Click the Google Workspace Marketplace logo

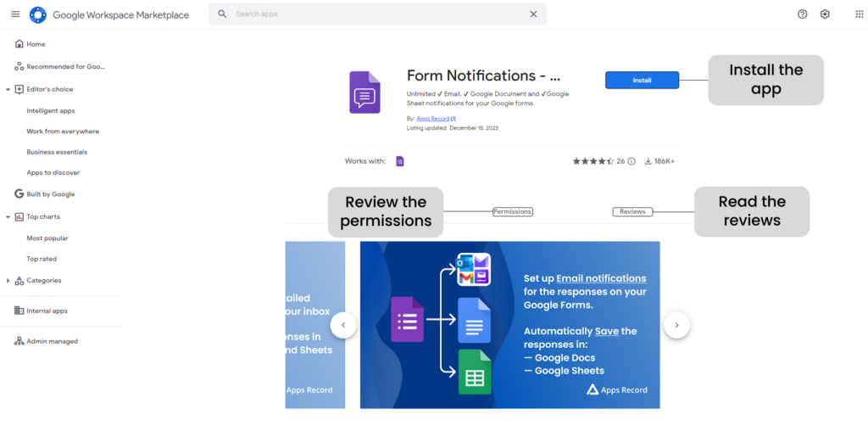pos(38,14)
